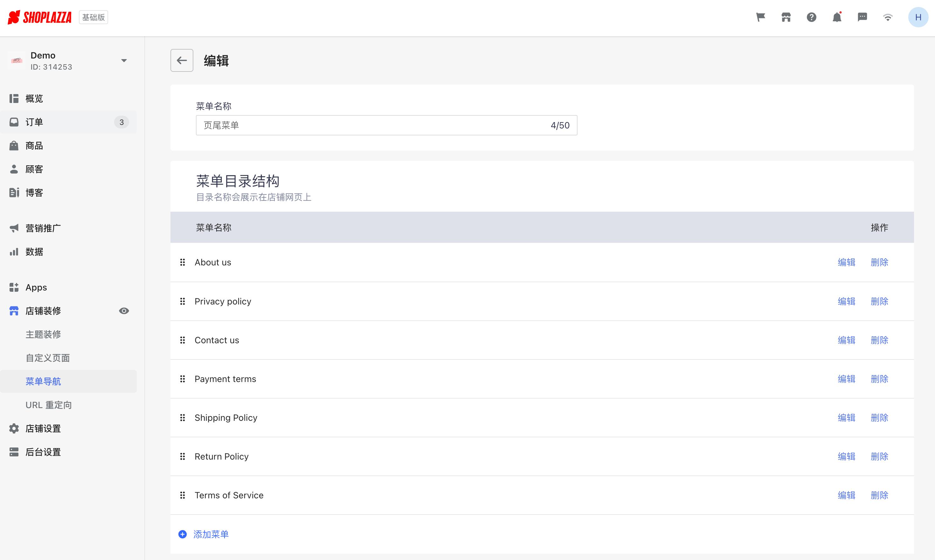Click the drag handle beside About us
The image size is (935, 560).
183,262
